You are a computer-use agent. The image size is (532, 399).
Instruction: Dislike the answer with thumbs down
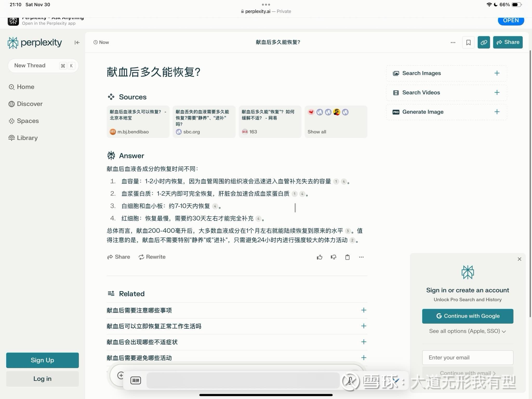[x=334, y=257]
